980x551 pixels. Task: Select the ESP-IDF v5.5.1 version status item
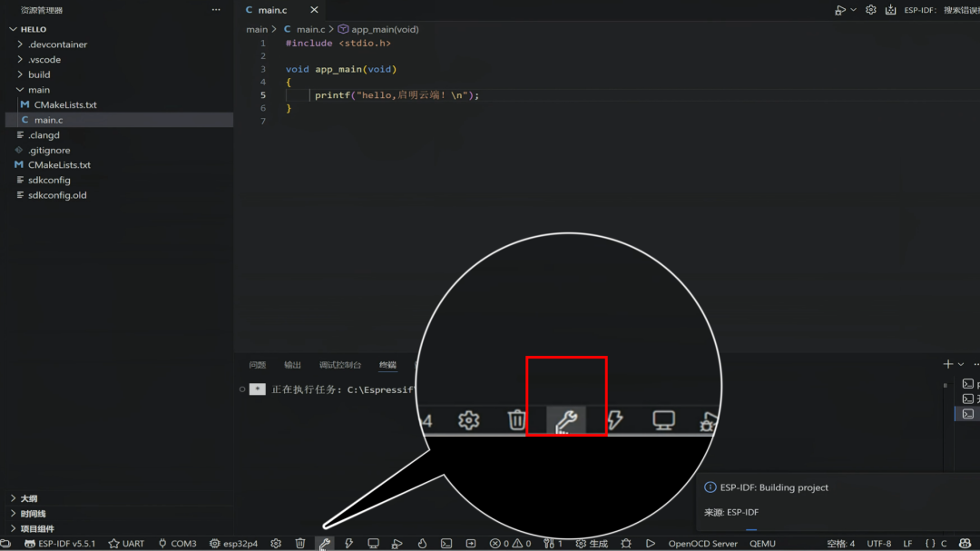tap(60, 544)
